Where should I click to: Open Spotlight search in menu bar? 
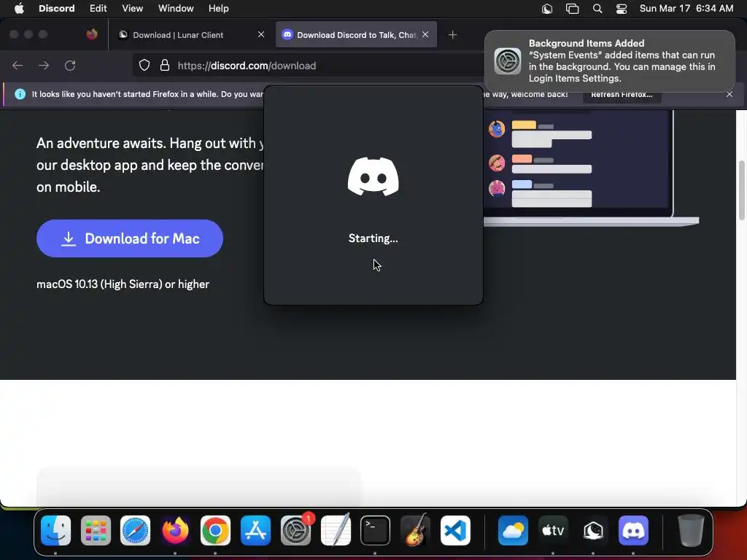pyautogui.click(x=597, y=9)
